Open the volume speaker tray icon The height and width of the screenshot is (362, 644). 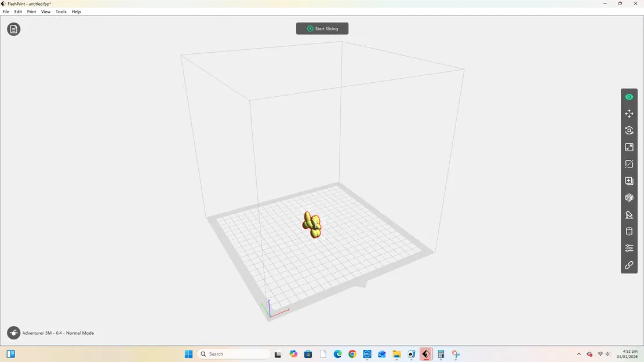608,354
